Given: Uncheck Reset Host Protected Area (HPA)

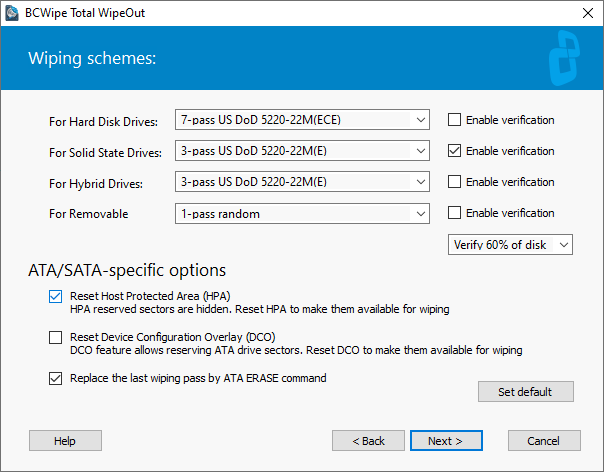Looking at the screenshot, I should coord(55,296).
